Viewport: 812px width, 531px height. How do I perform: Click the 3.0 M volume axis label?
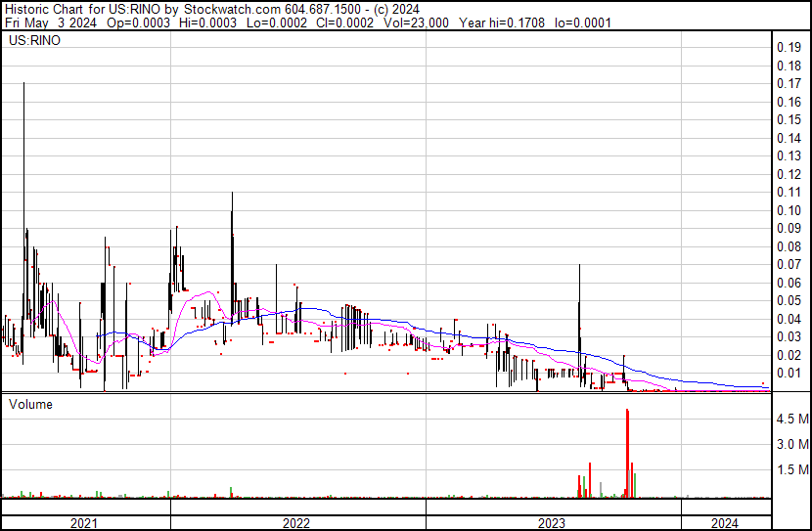tap(791, 444)
